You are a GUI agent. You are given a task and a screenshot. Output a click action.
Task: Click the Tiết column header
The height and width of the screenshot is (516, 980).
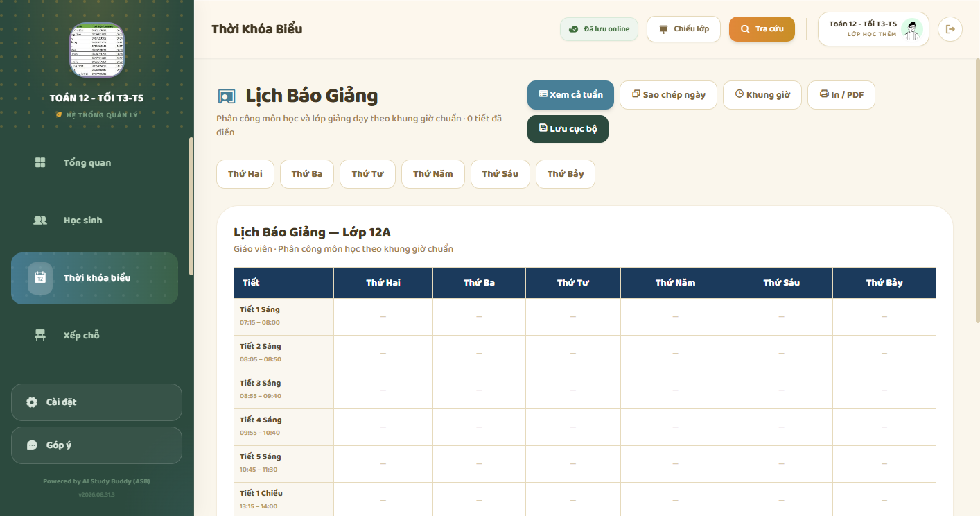pyautogui.click(x=284, y=283)
